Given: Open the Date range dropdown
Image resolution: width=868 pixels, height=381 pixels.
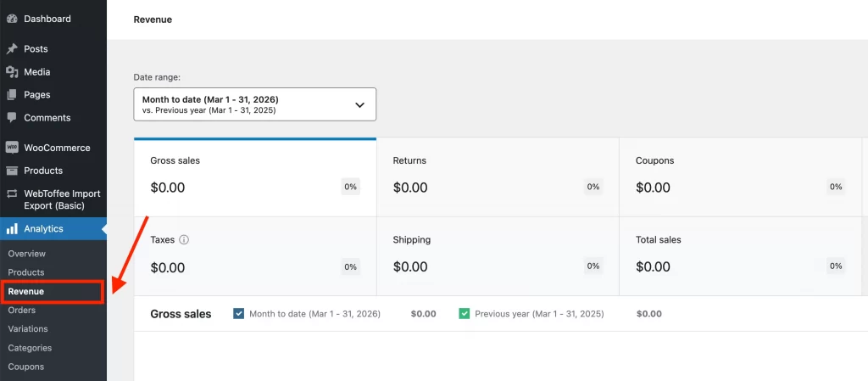Looking at the screenshot, I should [254, 104].
